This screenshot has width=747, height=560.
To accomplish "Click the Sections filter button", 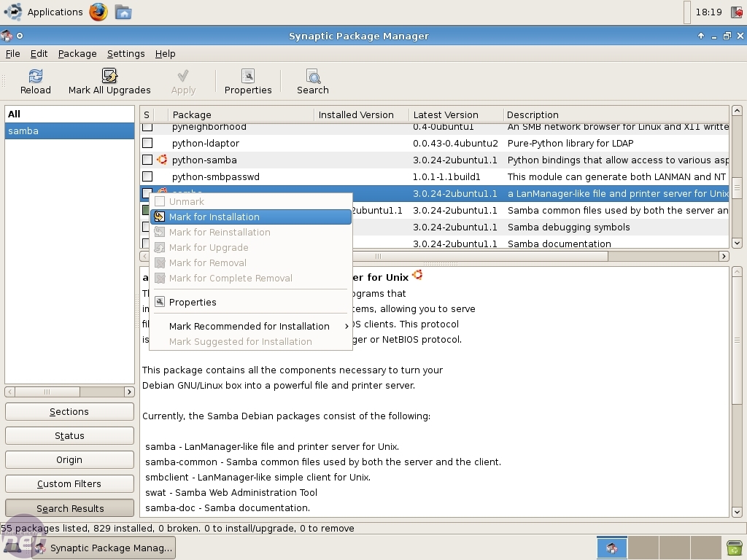I will (x=69, y=412).
